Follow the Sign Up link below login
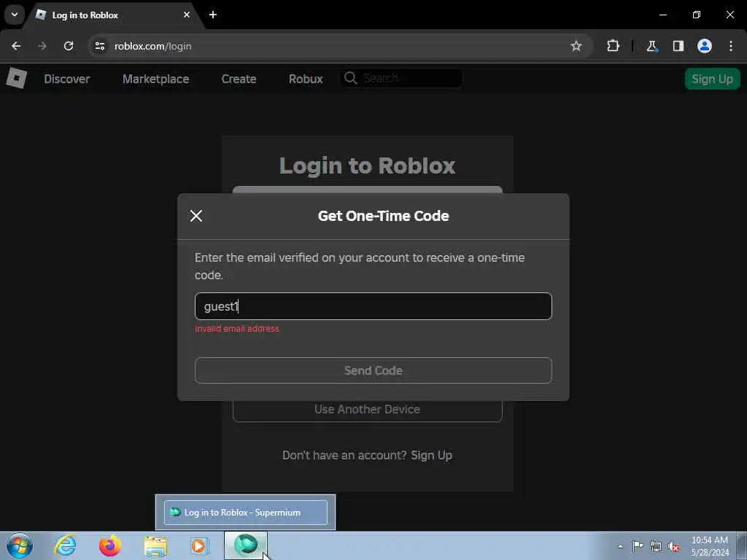Screen dimensions: 747x560 pos(432,455)
